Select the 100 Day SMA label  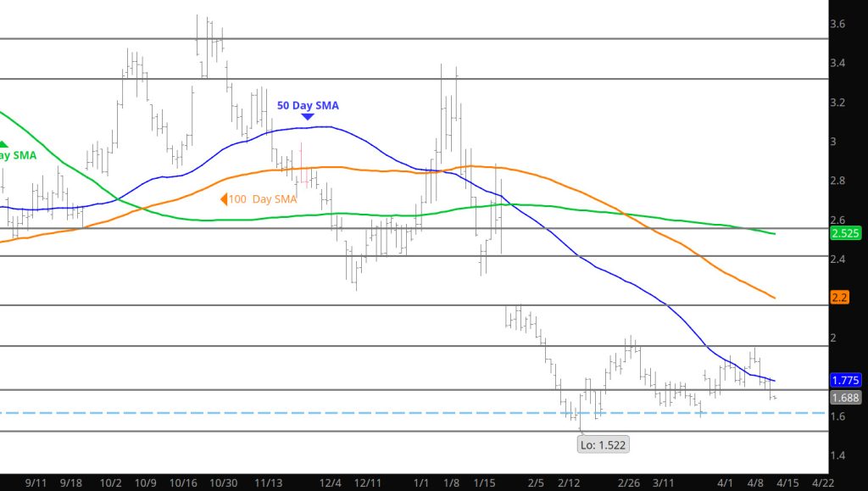click(264, 199)
